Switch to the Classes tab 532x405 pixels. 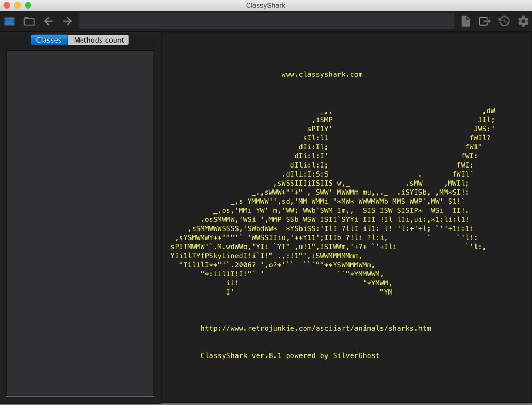49,40
